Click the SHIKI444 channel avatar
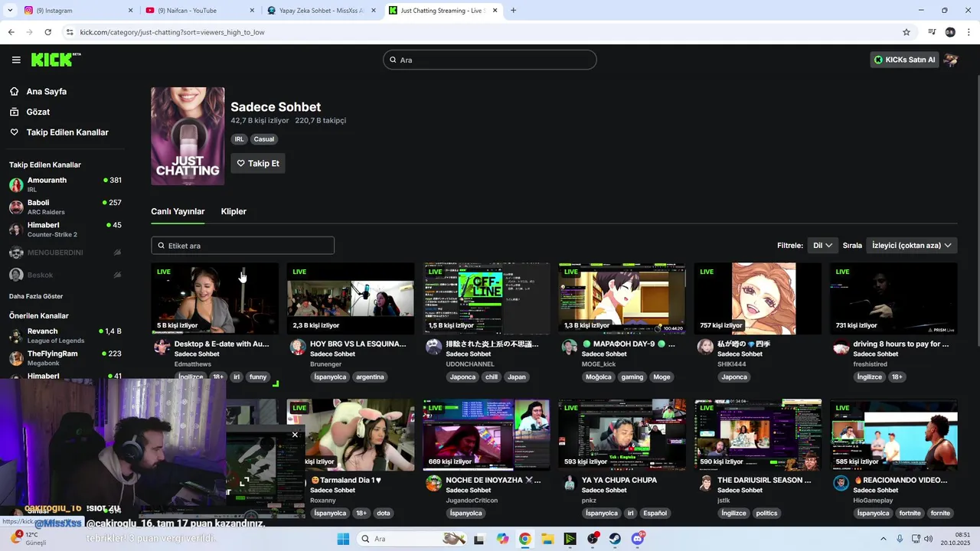 point(705,347)
